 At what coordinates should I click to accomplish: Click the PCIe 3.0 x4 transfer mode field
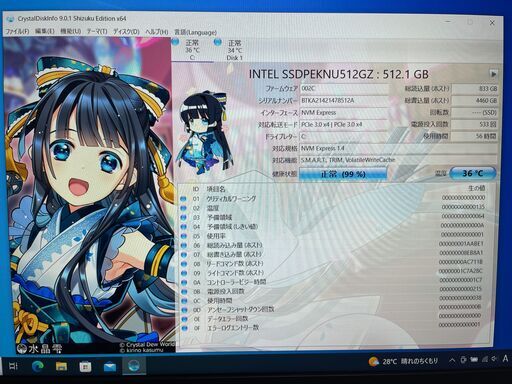click(x=344, y=125)
